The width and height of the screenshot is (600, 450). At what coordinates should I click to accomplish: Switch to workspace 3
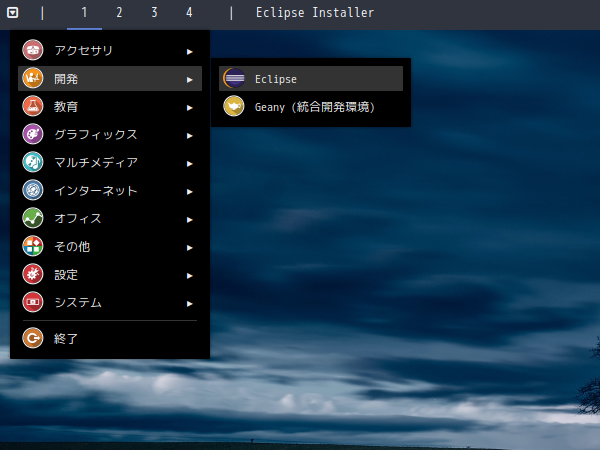[154, 13]
